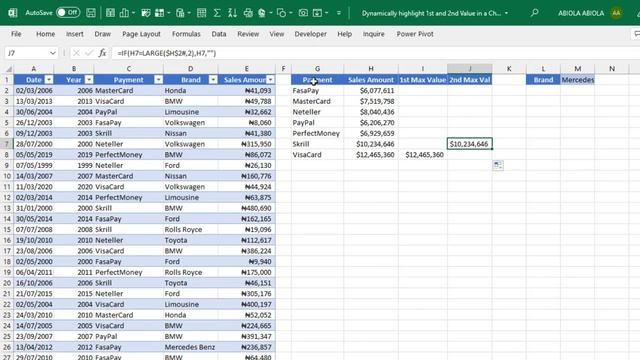Screen dimensions: 640x360
Task: Open the Brand column filter dropdown
Action: [x=213, y=80]
